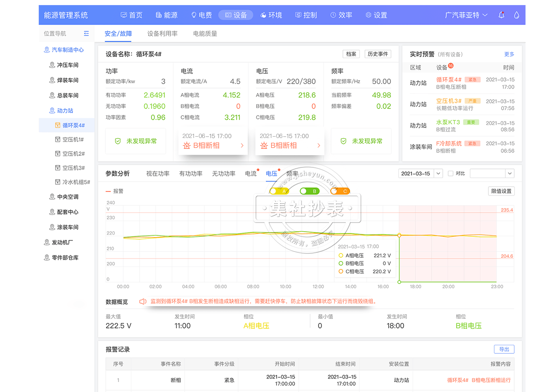Open the 2021-03-15 date dropdown
This screenshot has height=392, width=547.
(x=438, y=173)
